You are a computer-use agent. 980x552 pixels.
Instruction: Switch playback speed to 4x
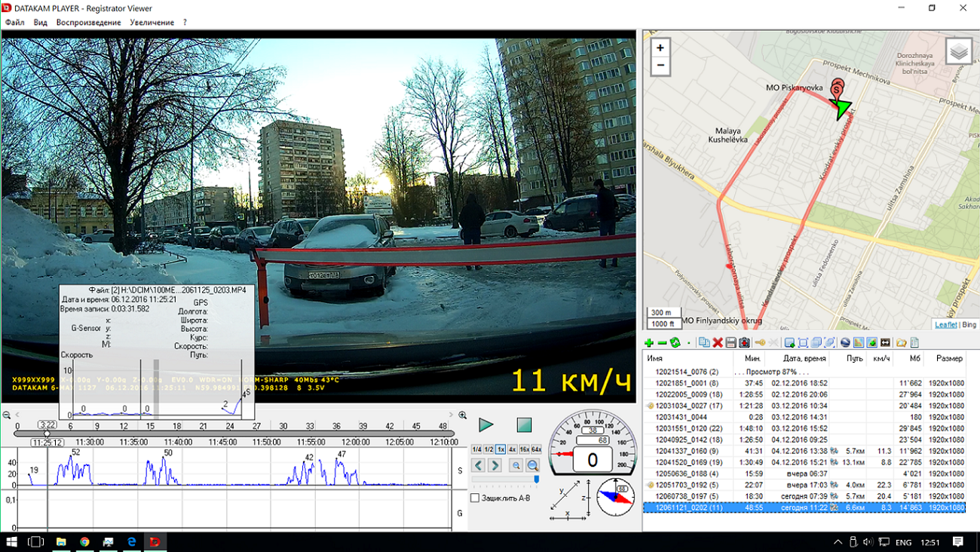point(513,449)
